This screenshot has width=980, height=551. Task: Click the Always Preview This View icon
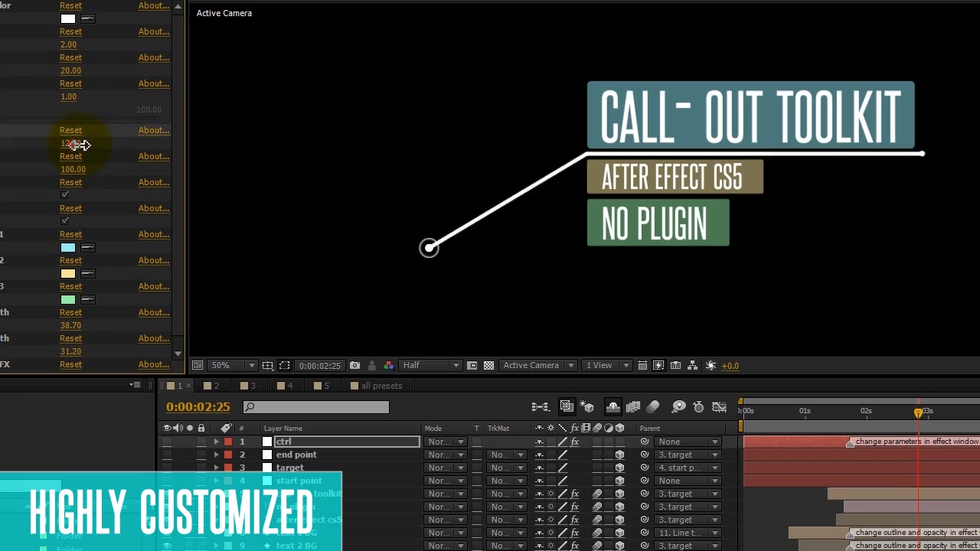(198, 366)
